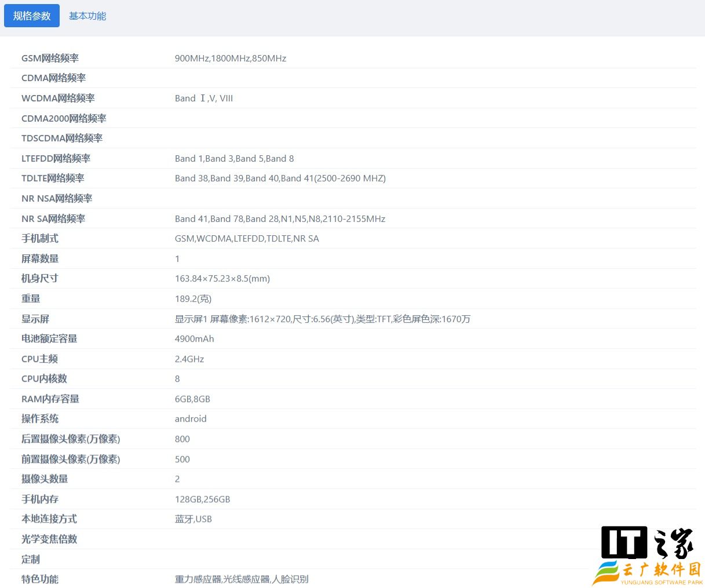Switch to the 基本功能 tab
Screen dimensions: 705x588
(87, 16)
